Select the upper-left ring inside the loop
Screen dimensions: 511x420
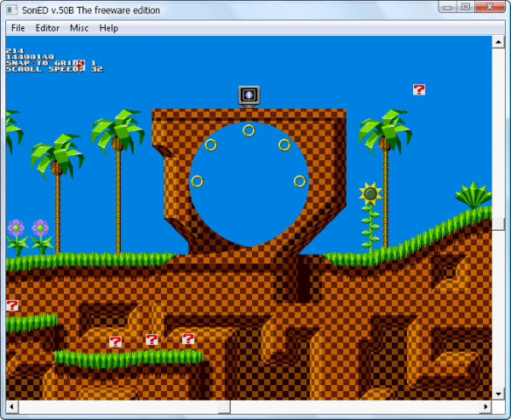[x=211, y=145]
